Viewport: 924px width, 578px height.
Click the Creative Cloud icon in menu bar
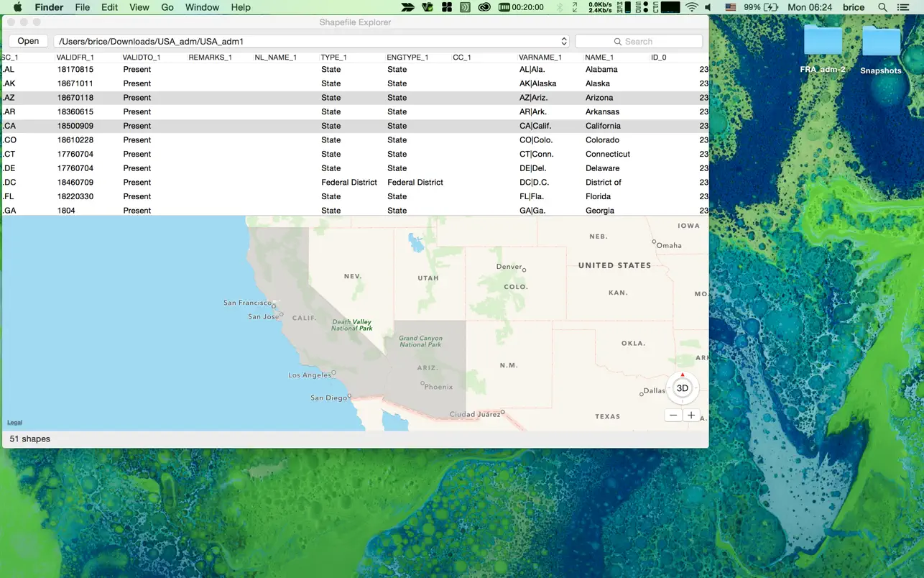pos(484,7)
